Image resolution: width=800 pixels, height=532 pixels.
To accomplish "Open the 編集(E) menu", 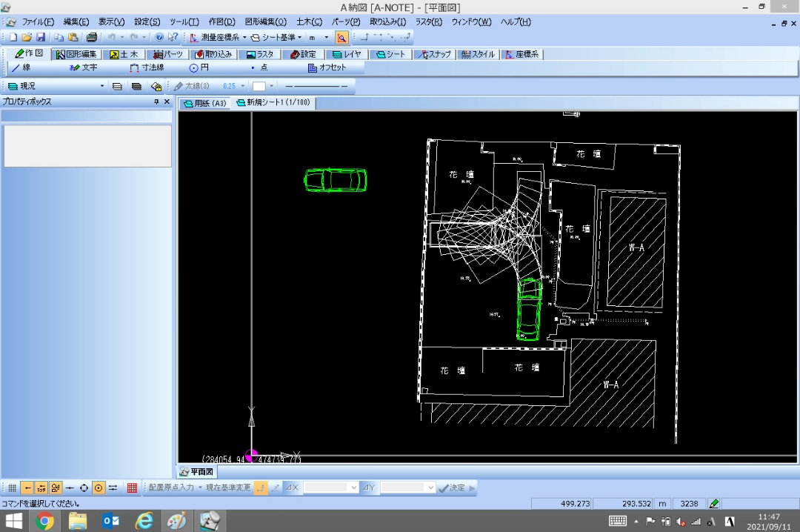I will [x=76, y=22].
